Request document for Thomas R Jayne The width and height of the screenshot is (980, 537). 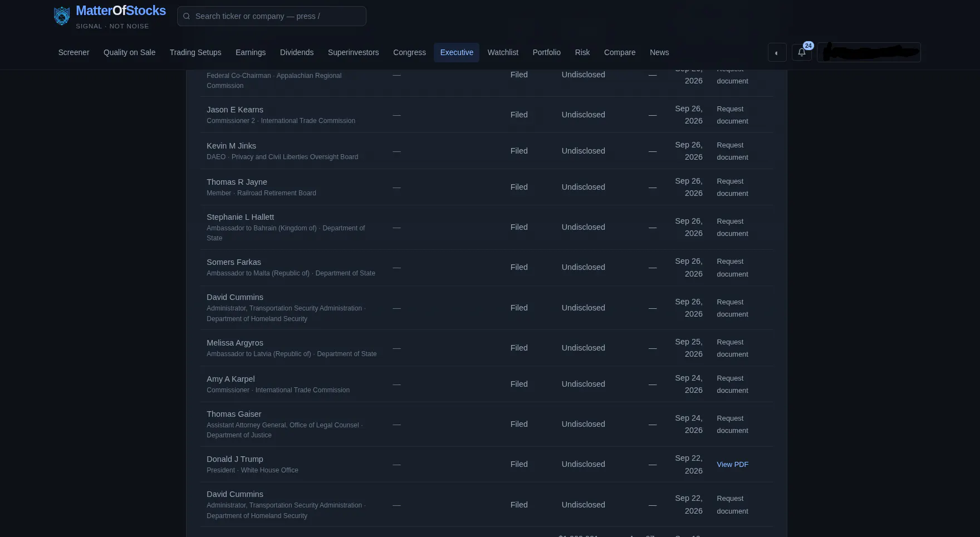click(x=732, y=188)
